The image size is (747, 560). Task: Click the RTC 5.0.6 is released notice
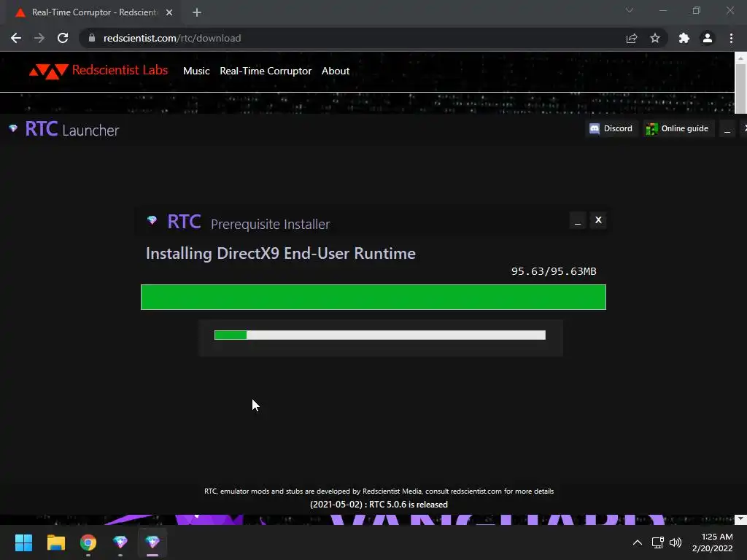(379, 505)
